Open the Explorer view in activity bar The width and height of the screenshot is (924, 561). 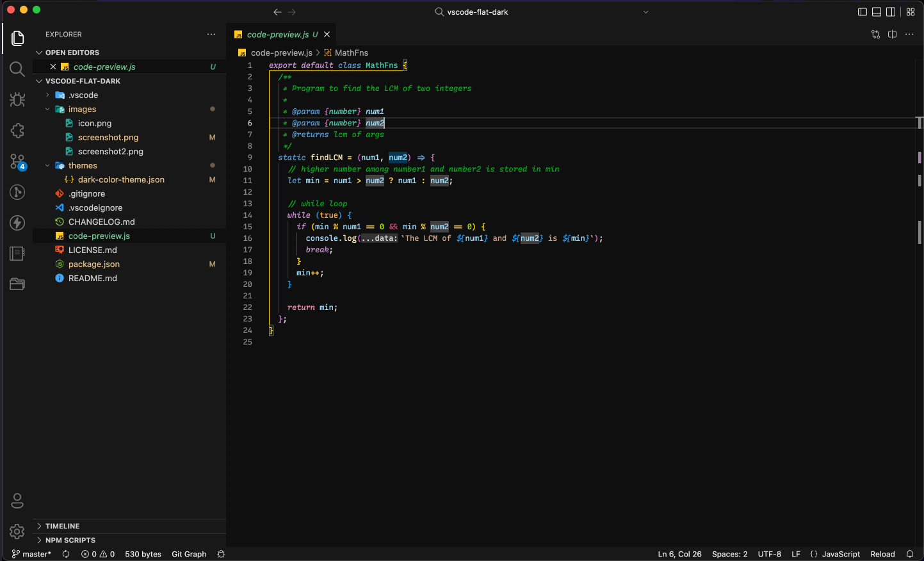(x=17, y=38)
